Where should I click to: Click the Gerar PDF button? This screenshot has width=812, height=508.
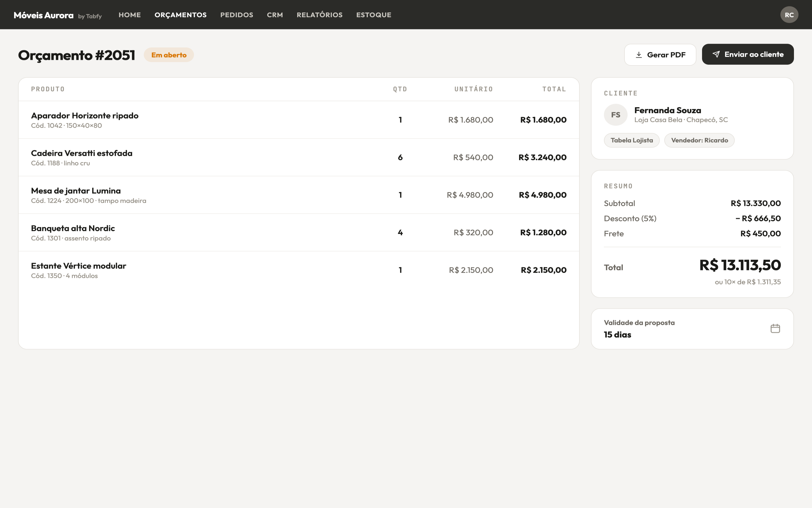(660, 55)
